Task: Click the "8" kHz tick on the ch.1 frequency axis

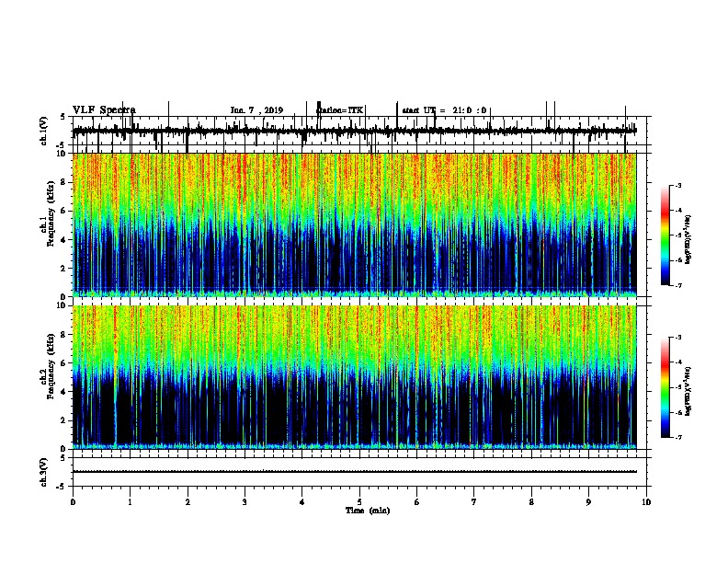Action: (x=64, y=182)
